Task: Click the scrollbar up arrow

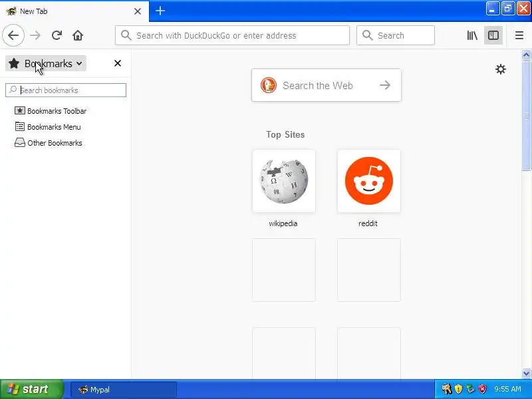Action: (x=526, y=55)
